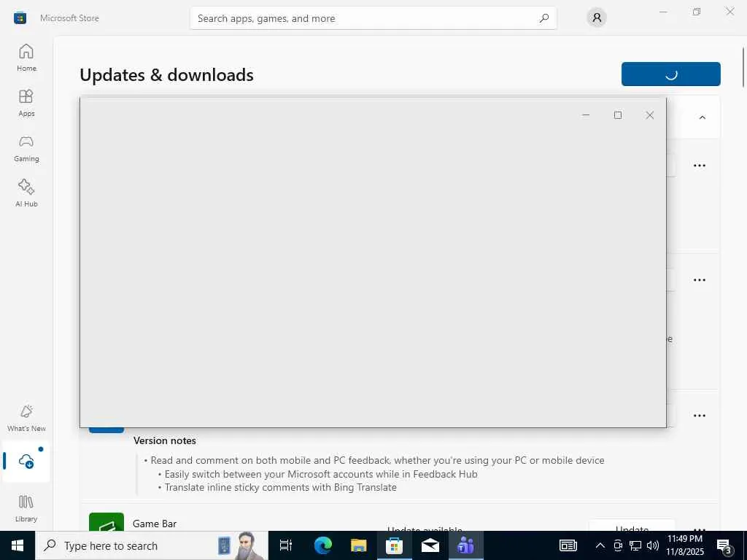Launch Microsoft Edge from the taskbar
The height and width of the screenshot is (560, 747).
point(322,545)
